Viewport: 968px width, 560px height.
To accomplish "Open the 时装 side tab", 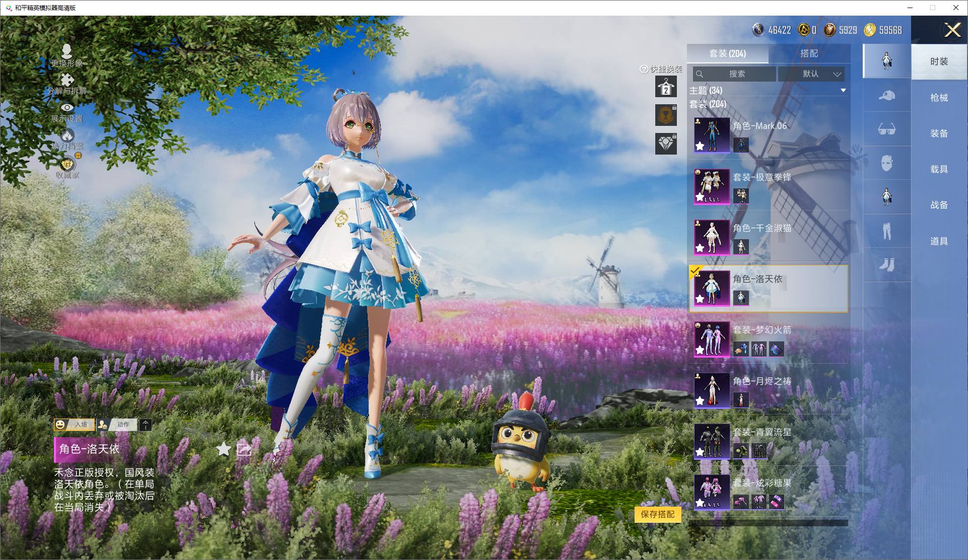I will (939, 61).
